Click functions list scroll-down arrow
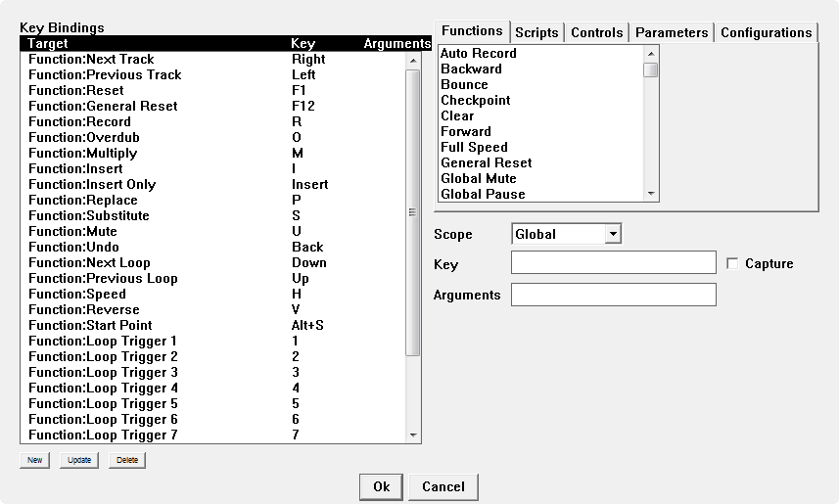This screenshot has height=504, width=839. click(x=651, y=194)
